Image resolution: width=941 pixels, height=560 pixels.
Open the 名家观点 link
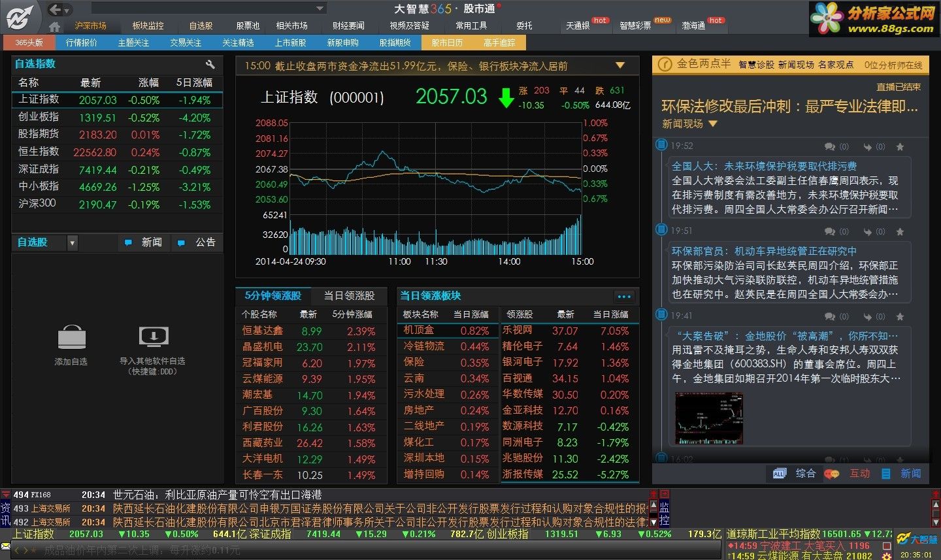[x=836, y=65]
